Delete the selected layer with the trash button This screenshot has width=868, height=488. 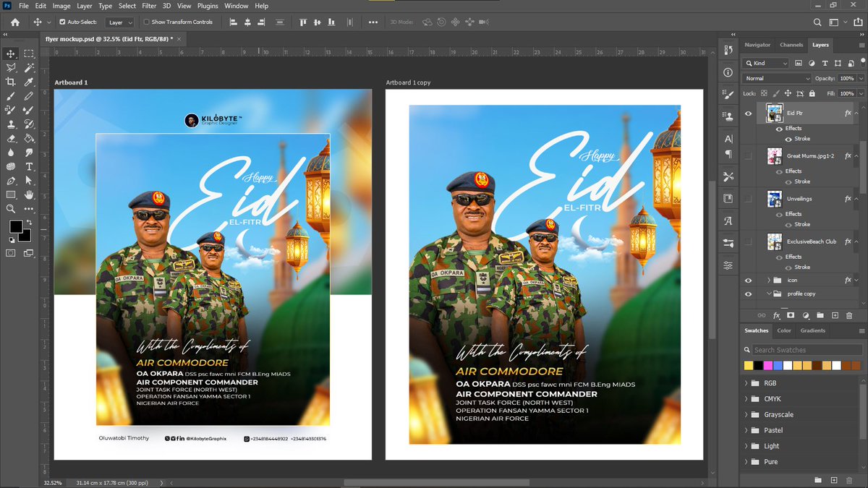click(x=849, y=316)
